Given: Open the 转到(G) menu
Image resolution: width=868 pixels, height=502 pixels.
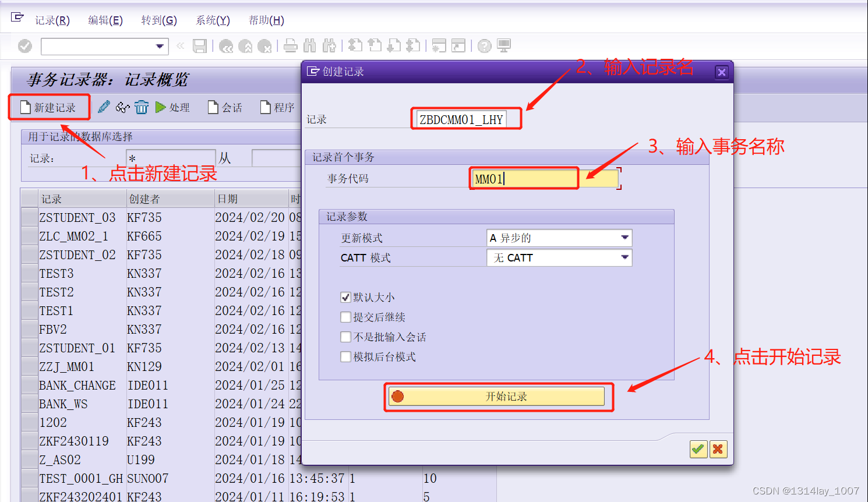Looking at the screenshot, I should click(x=159, y=20).
